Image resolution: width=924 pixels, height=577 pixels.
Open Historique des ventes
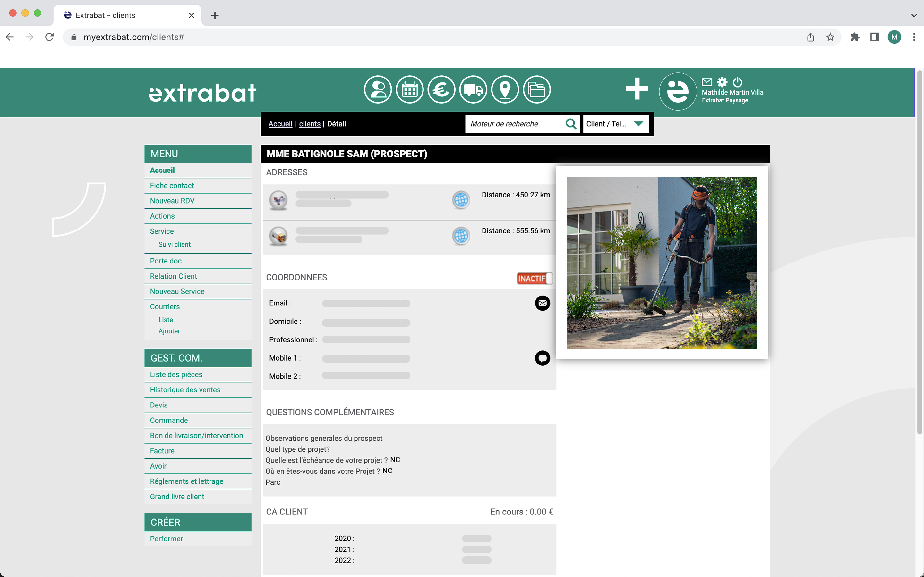coord(185,389)
